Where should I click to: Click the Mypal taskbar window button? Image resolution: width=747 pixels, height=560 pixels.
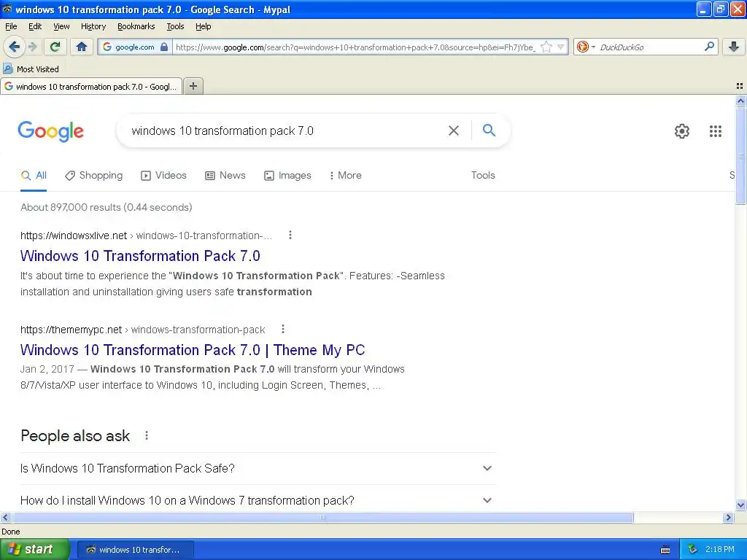tap(135, 550)
